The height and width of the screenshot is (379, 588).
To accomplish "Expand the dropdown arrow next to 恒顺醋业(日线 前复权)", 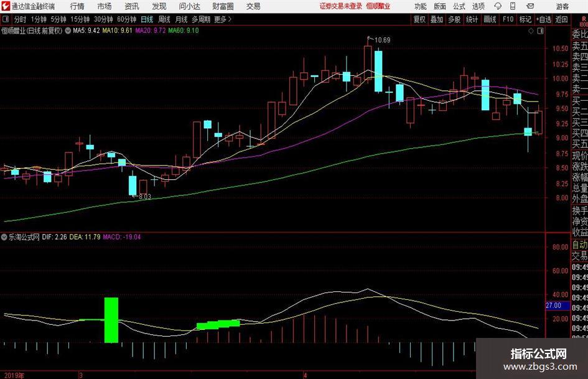I will [x=68, y=30].
